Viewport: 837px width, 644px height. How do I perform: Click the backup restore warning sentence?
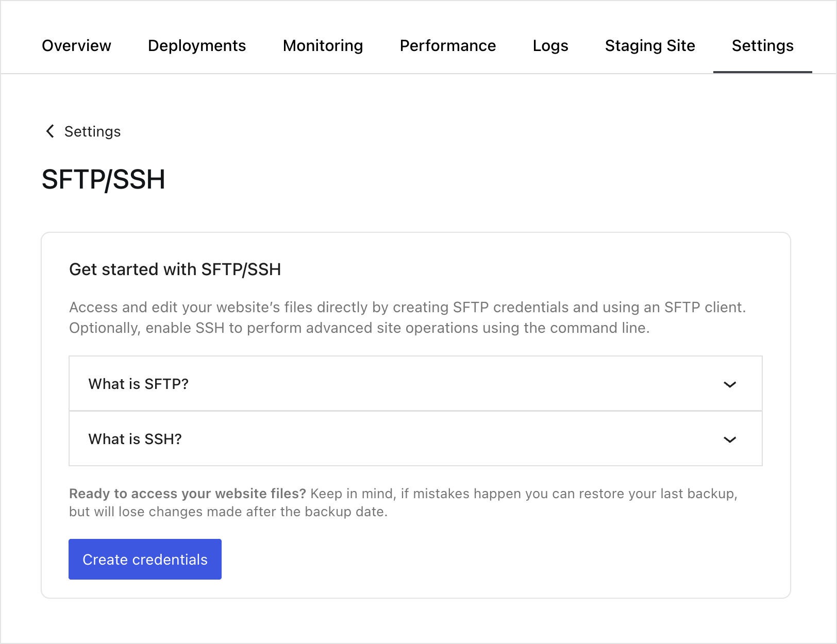point(523,494)
